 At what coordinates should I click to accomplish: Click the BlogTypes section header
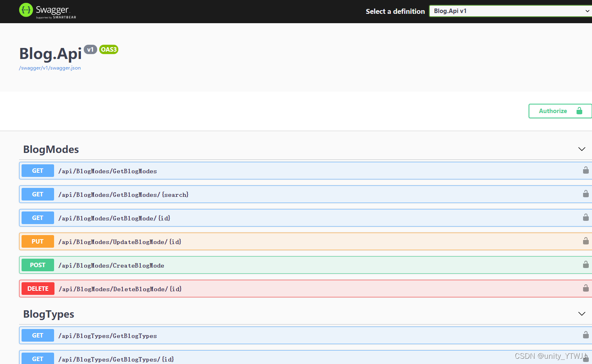pyautogui.click(x=48, y=314)
